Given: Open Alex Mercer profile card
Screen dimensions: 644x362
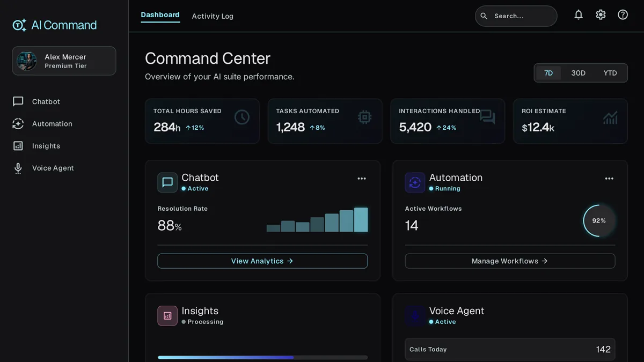Looking at the screenshot, I should [64, 61].
